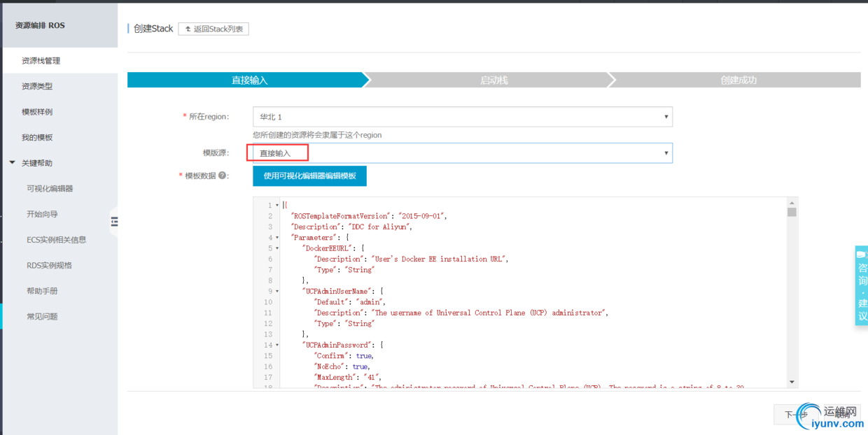Click the editor scrollbar down arrow

coord(792,382)
